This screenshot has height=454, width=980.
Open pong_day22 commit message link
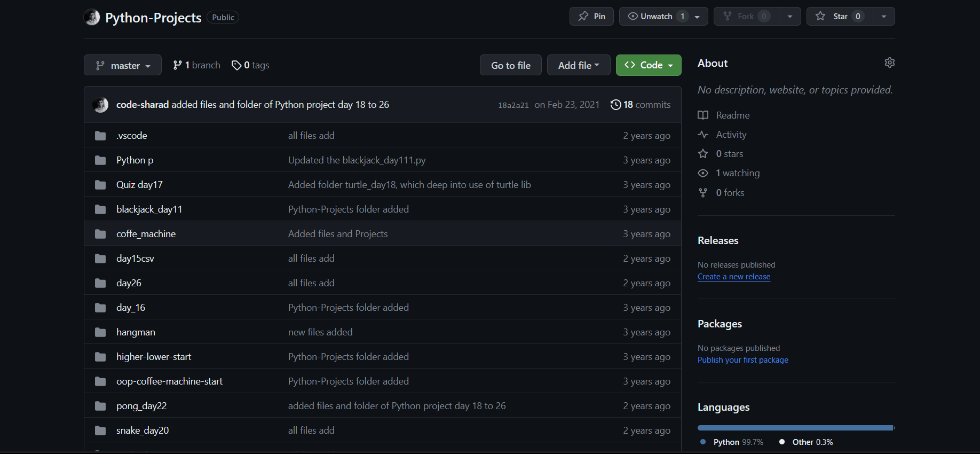[397, 406]
